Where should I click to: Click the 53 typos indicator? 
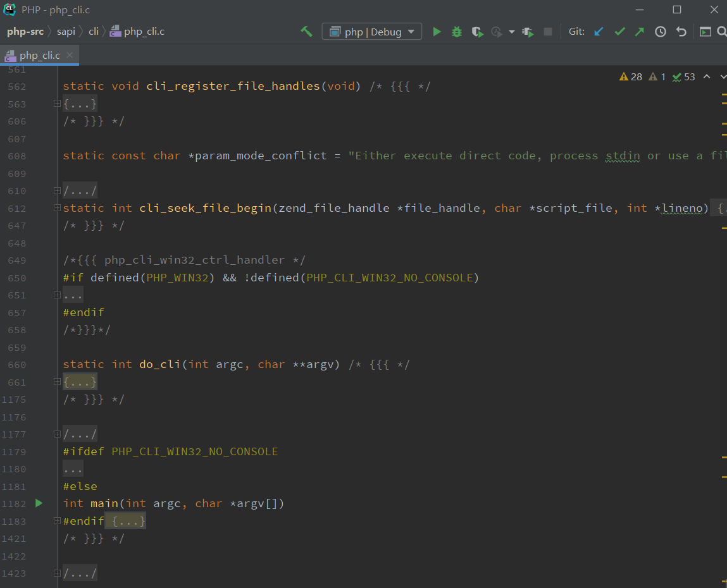pyautogui.click(x=684, y=77)
